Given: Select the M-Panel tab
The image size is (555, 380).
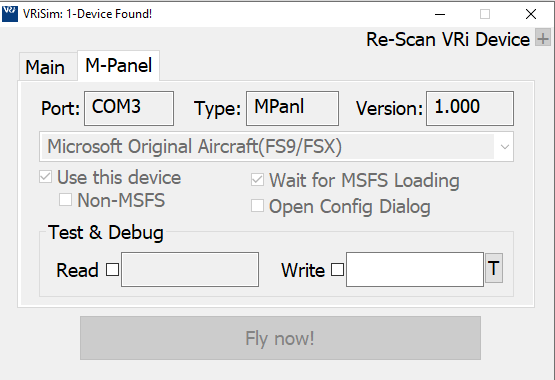Looking at the screenshot, I should click(x=119, y=66).
